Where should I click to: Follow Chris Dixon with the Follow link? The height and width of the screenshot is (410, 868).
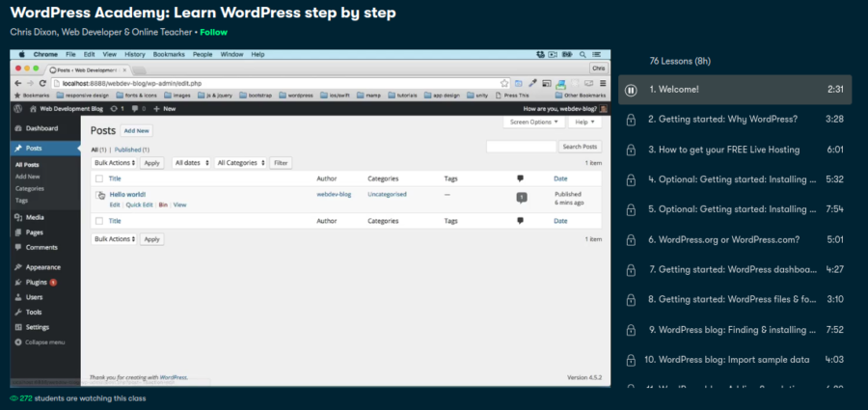pyautogui.click(x=214, y=32)
